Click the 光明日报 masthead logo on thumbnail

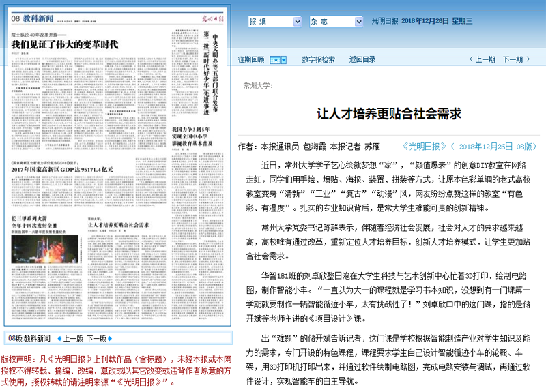(x=213, y=19)
